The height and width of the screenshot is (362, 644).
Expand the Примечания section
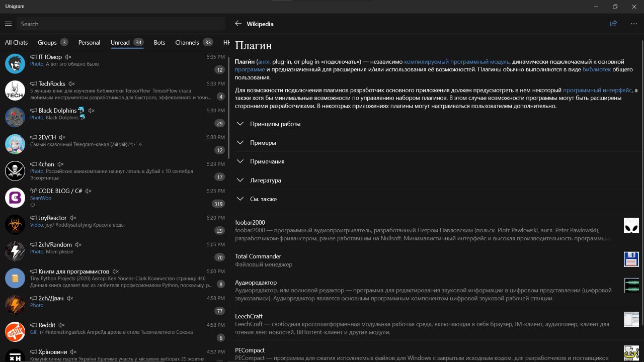(437, 161)
